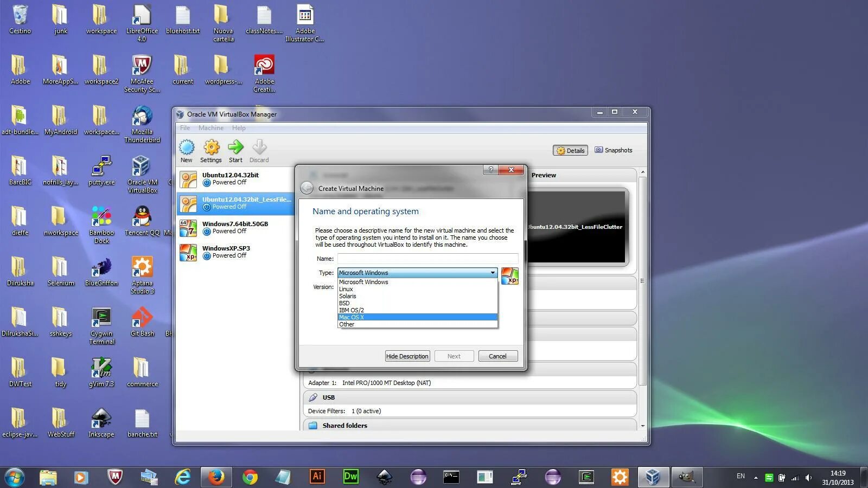Click the Cestino recycle bin desktop icon

point(20,20)
